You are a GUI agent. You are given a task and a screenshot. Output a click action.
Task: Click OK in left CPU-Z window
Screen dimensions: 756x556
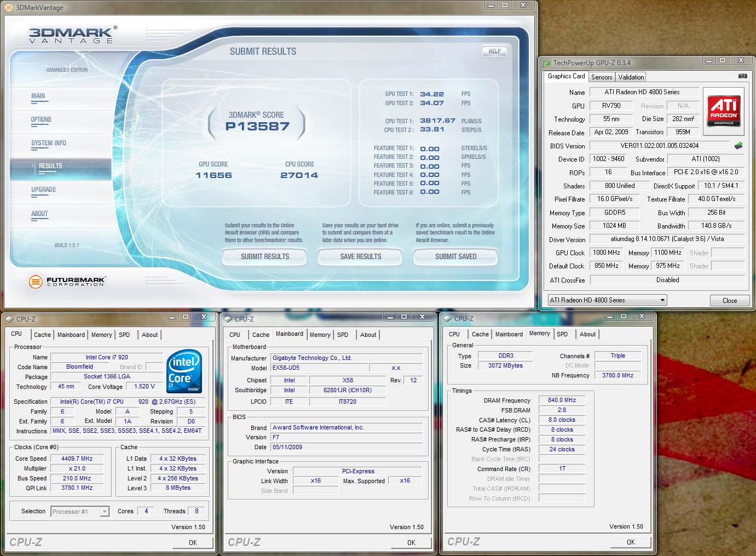(x=193, y=542)
